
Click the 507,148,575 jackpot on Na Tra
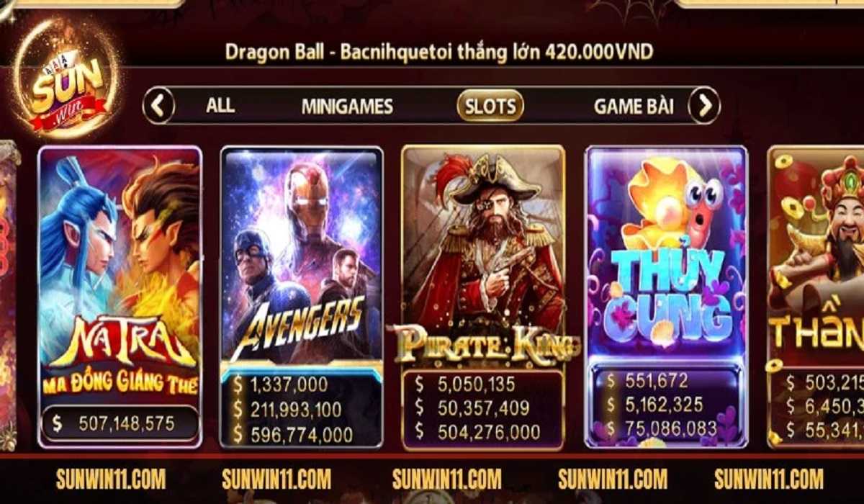(120, 423)
